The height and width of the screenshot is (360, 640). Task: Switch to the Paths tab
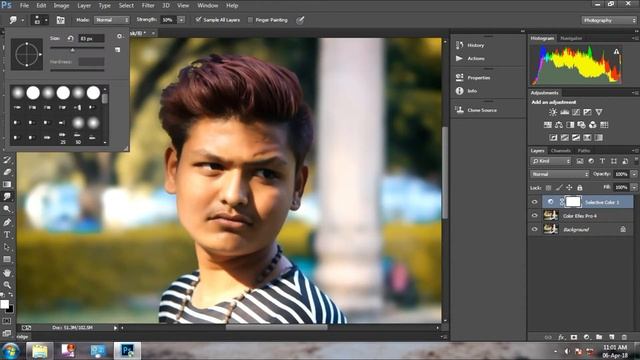(x=584, y=151)
